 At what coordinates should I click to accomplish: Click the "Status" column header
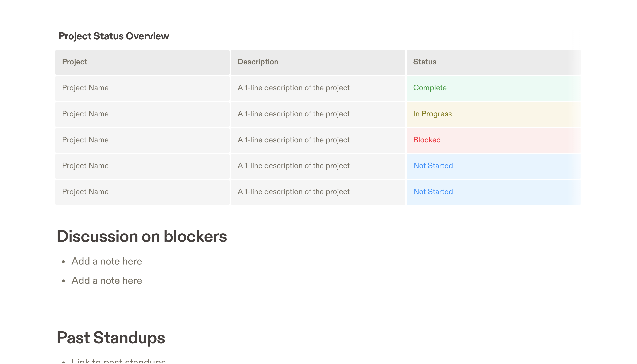424,62
